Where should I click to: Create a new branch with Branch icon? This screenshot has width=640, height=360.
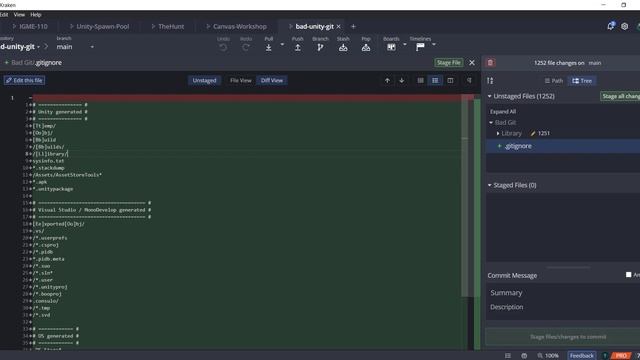pyautogui.click(x=320, y=48)
